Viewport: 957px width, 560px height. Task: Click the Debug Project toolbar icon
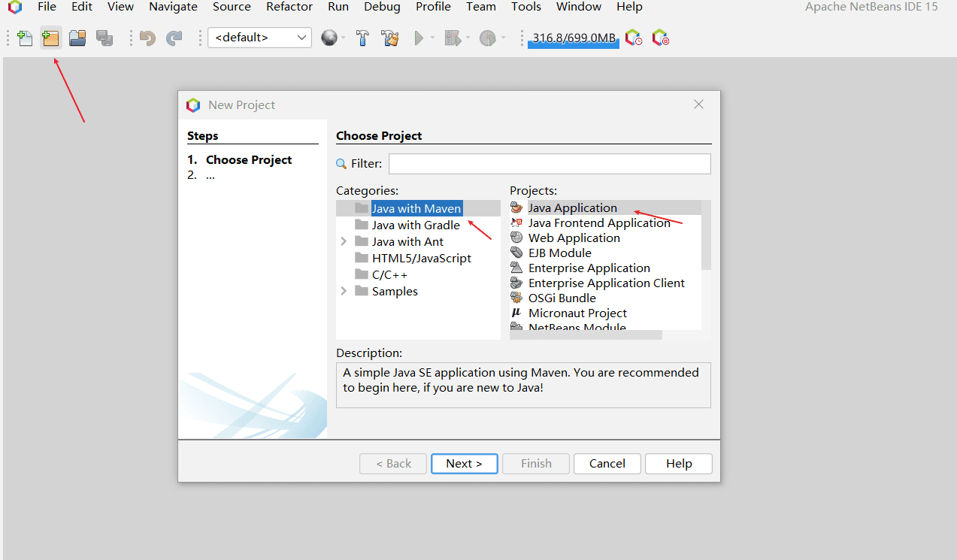(453, 38)
